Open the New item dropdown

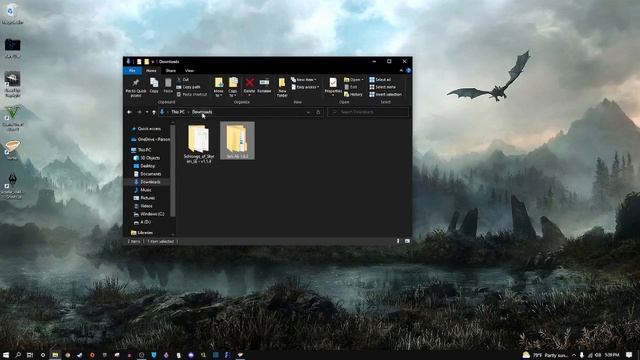tap(304, 80)
